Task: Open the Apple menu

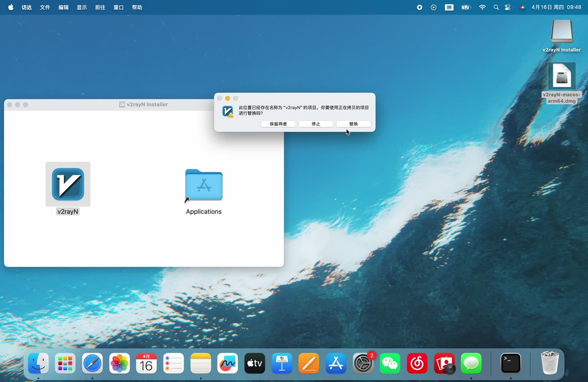Action: coord(11,7)
